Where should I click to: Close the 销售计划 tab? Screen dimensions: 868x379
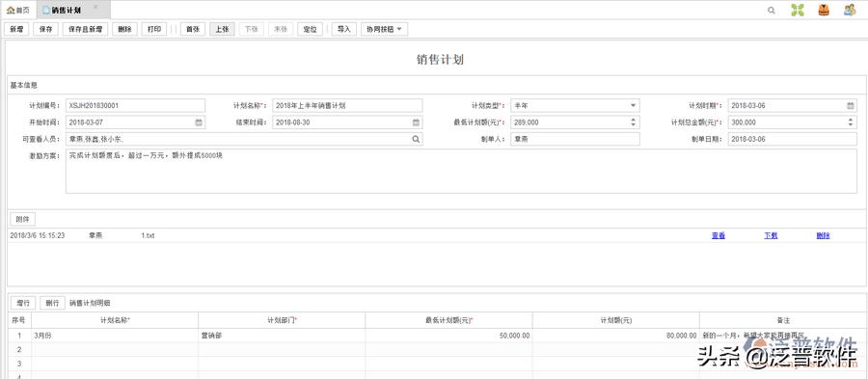[95, 7]
